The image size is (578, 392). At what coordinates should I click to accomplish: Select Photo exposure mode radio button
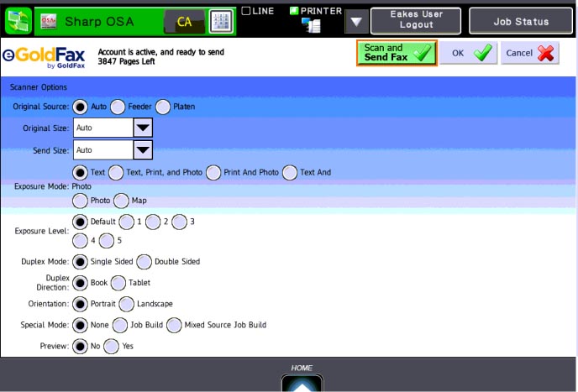click(80, 201)
